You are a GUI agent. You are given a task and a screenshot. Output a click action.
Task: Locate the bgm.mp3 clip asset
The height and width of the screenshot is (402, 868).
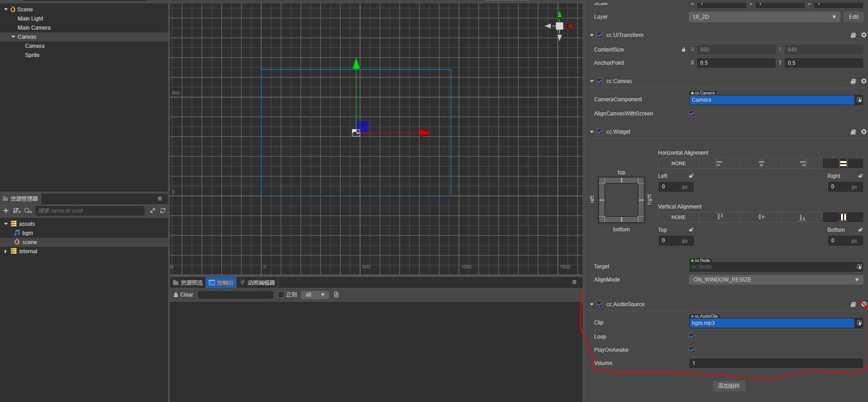pyautogui.click(x=859, y=323)
